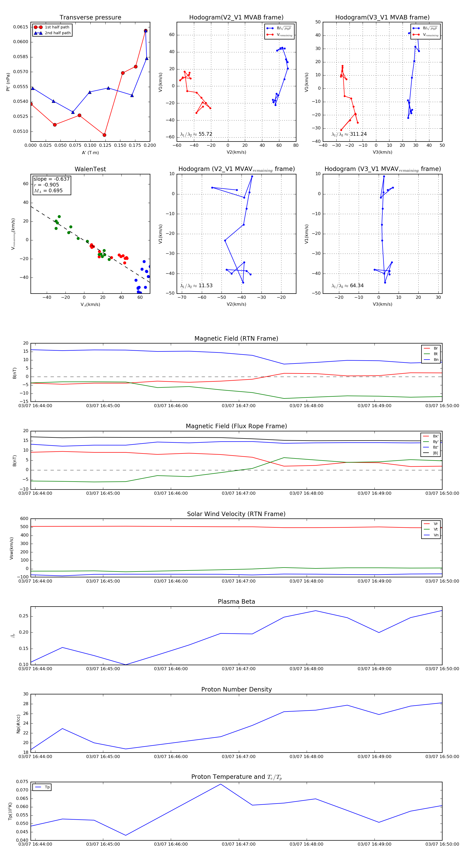Image resolution: width=473 pixels, height=868 pixels.
Task: Click the 'A' (T·m)' x-axis label
Action: (90, 153)
